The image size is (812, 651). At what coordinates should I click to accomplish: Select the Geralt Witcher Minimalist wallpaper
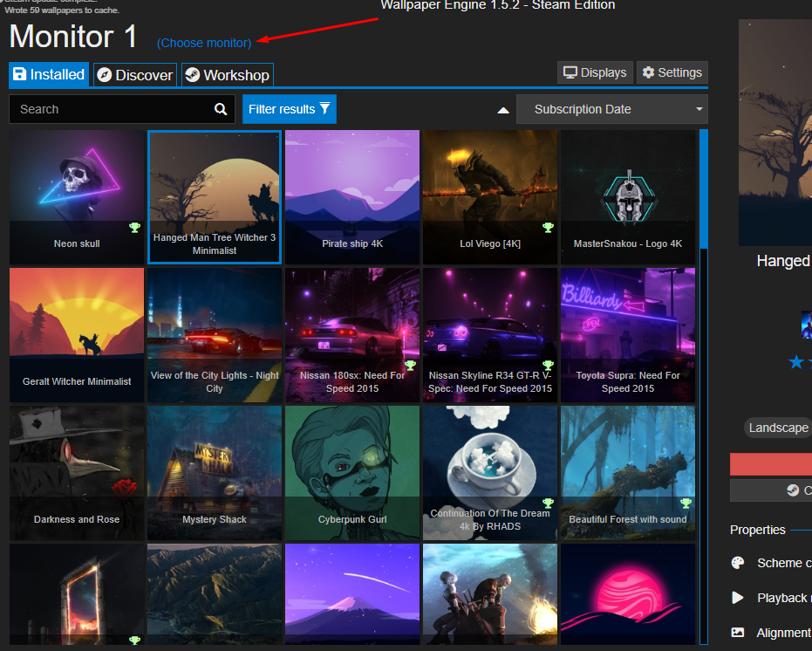tap(77, 335)
